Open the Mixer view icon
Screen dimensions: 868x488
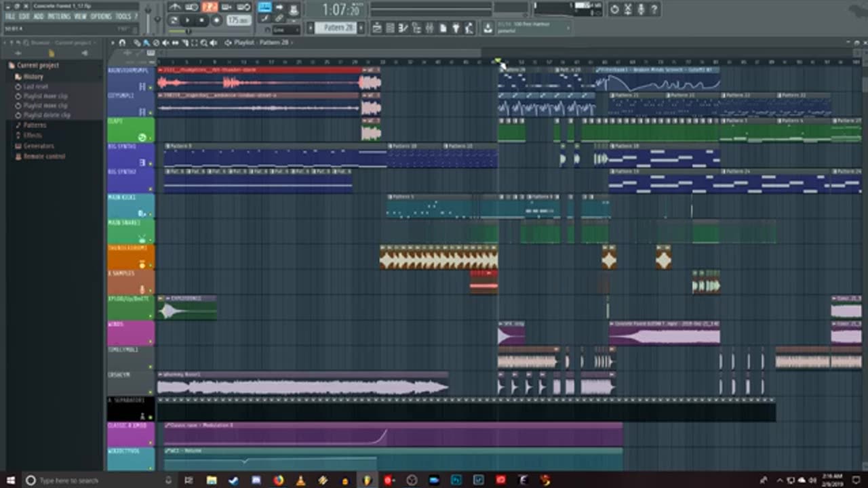[x=429, y=28]
